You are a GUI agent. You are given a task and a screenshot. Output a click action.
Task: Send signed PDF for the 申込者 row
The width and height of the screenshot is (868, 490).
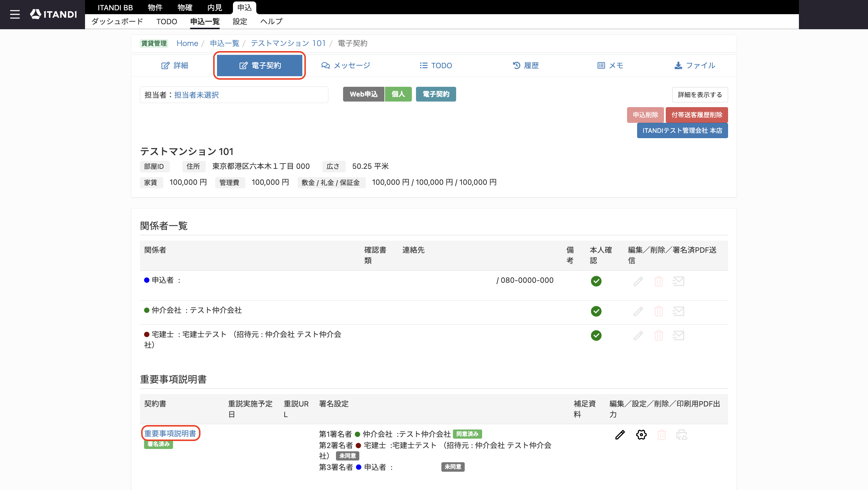(x=678, y=281)
